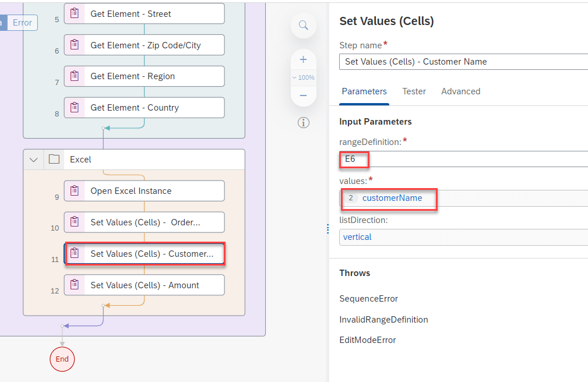
Task: Click the Error button at top left
Action: click(x=22, y=23)
